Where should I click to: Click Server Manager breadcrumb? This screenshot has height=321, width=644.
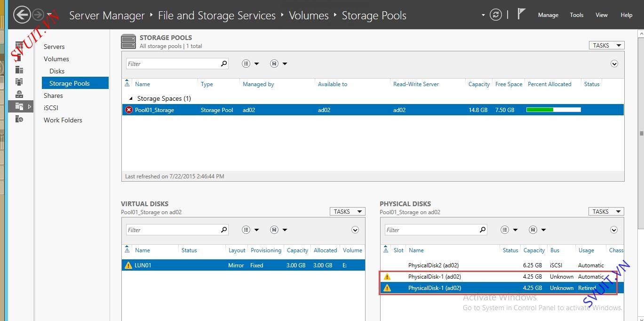pyautogui.click(x=107, y=16)
